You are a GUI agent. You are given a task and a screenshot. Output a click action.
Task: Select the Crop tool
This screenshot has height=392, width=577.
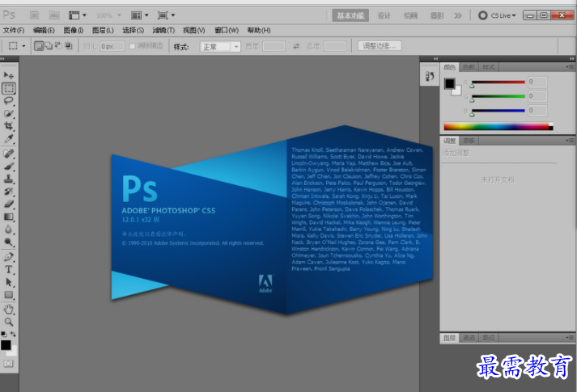pos(9,126)
